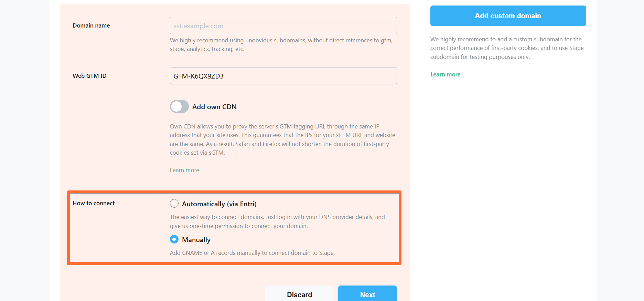This screenshot has height=301, width=644.
Task: Click the Add own CDN label text
Action: point(214,107)
